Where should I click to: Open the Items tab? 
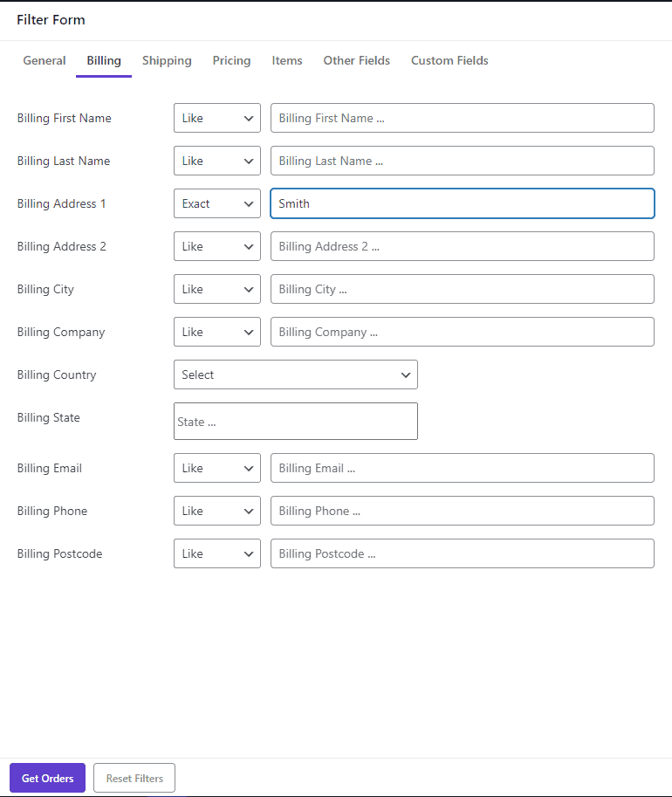coord(287,60)
